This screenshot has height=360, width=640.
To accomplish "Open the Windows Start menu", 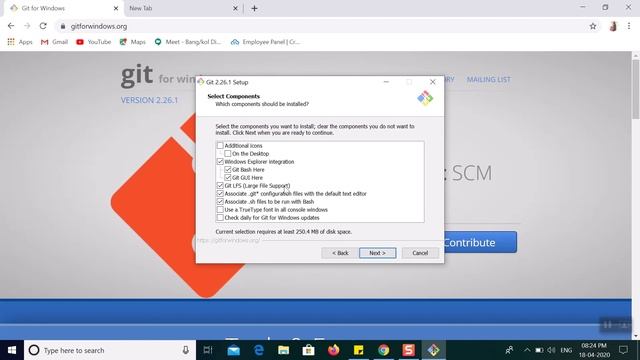I will click(12, 350).
